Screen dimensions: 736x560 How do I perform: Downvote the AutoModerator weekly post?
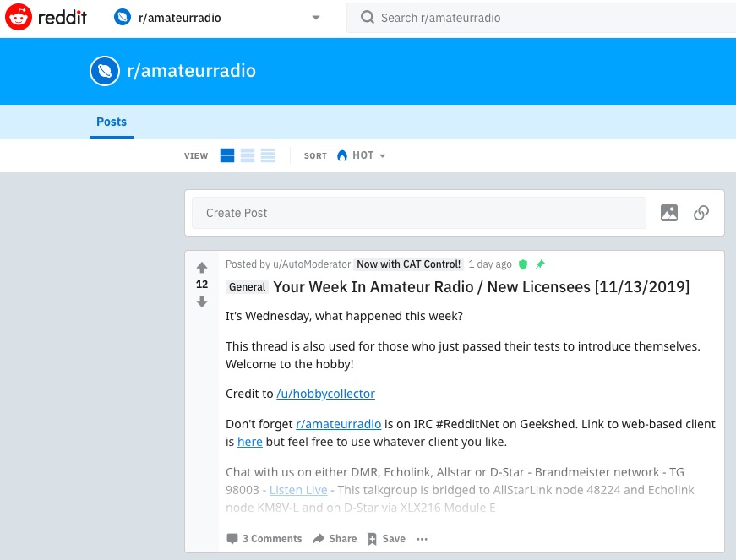click(x=202, y=302)
